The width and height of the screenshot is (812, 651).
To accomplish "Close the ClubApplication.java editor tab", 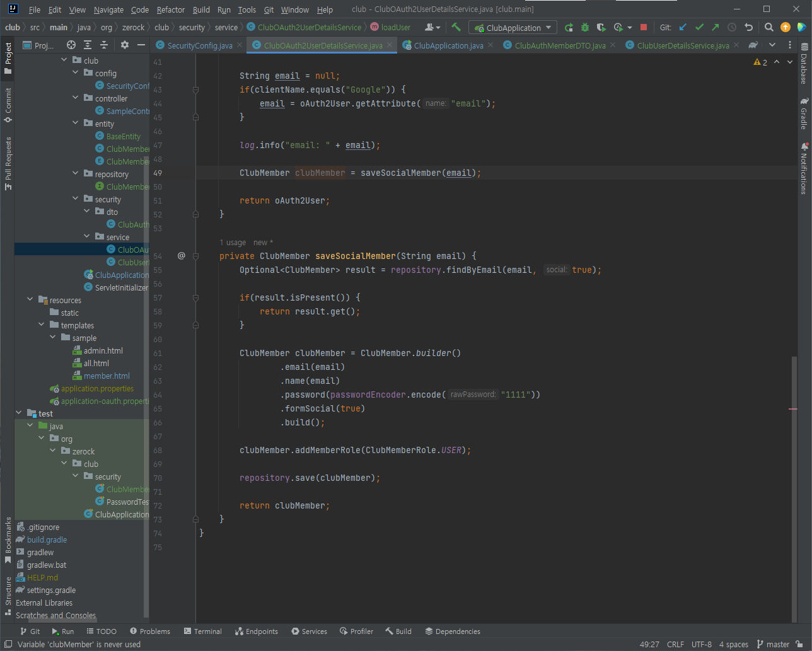I will (x=490, y=45).
